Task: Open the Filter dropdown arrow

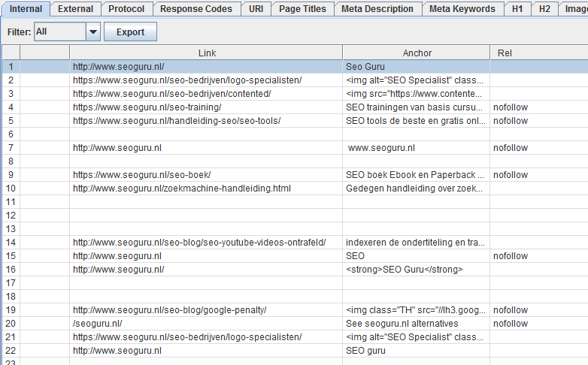Action: (93, 32)
